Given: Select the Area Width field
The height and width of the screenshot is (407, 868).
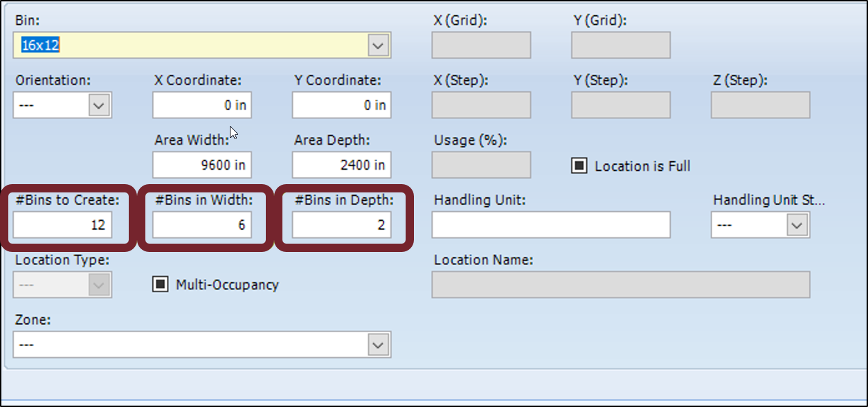Looking at the screenshot, I should (202, 165).
